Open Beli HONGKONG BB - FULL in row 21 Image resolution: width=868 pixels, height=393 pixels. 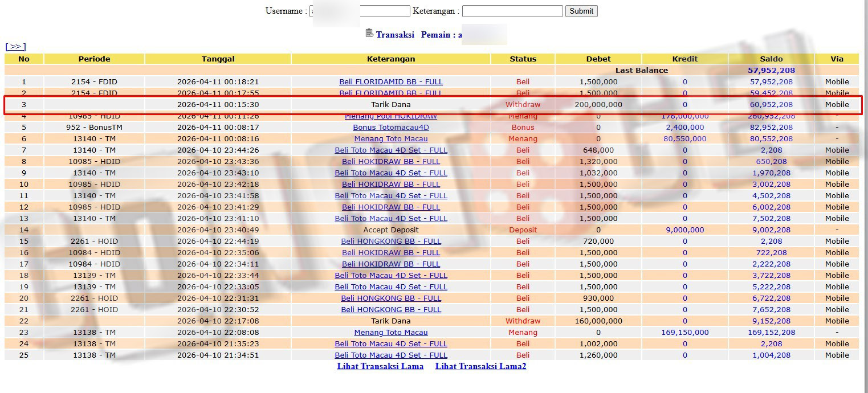[391, 310]
